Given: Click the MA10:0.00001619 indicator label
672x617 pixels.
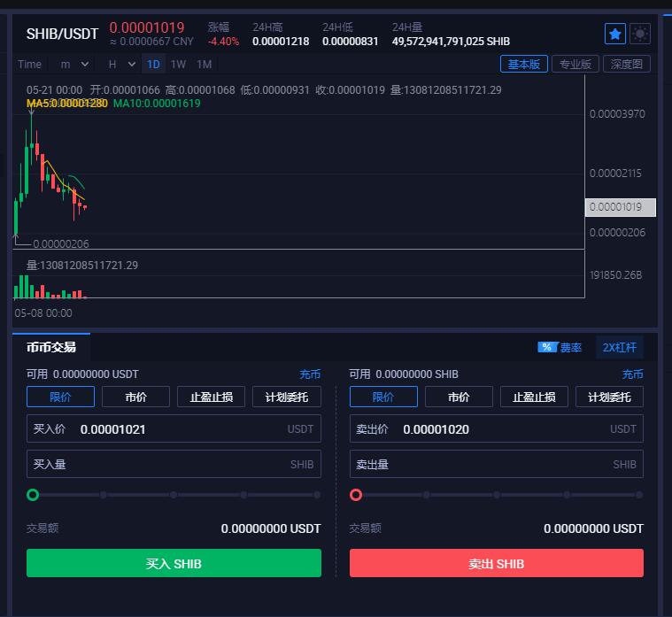Looking at the screenshot, I should (157, 104).
